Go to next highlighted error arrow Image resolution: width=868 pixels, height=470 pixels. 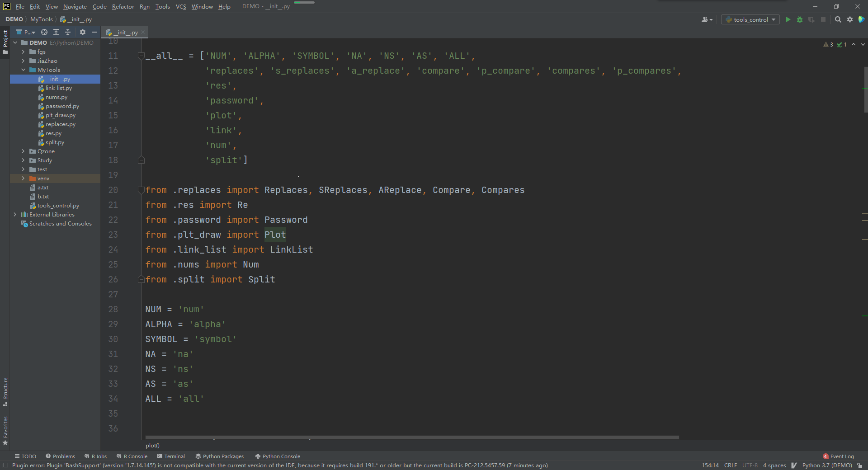863,44
